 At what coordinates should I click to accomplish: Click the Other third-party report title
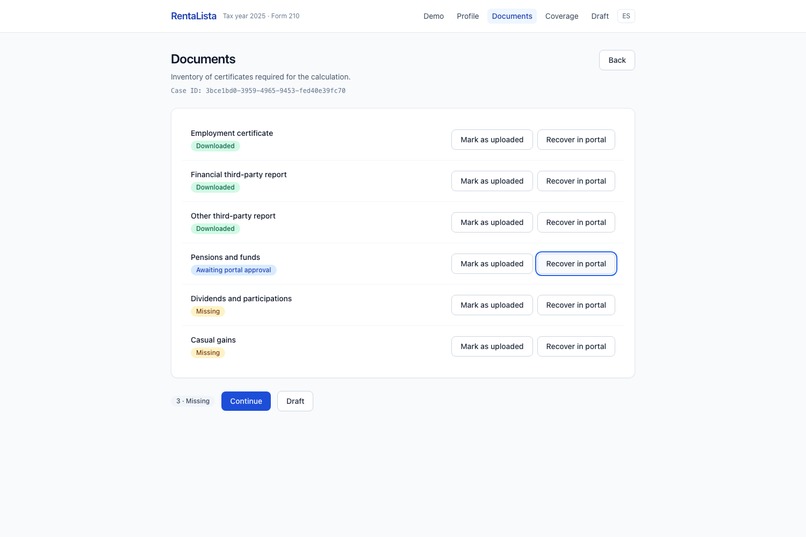point(233,216)
